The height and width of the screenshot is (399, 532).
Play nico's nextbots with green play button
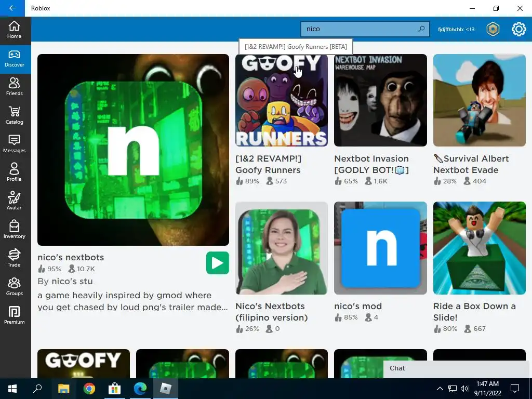[x=218, y=263]
